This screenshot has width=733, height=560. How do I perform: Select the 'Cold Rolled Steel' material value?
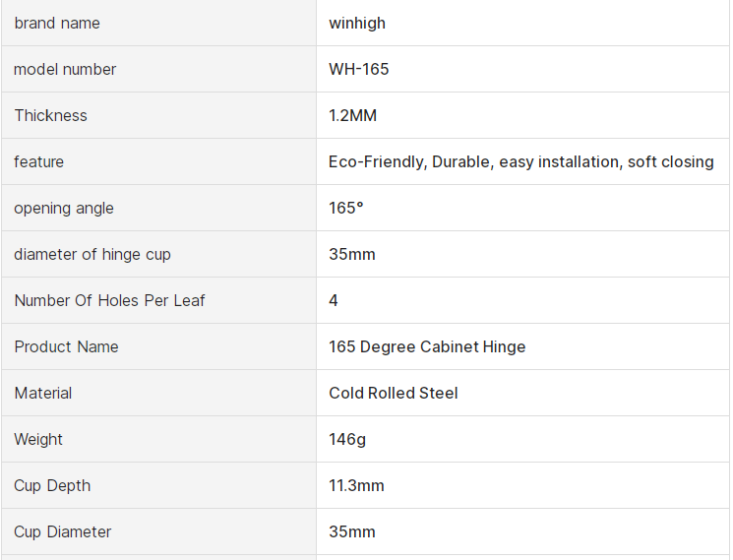(394, 393)
